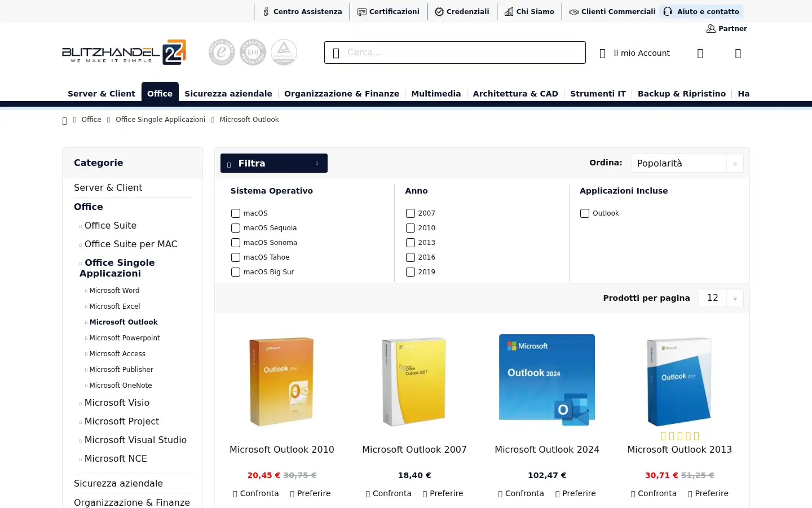Open the Prodotti per pagina dropdown
The image size is (812, 508).
pos(721,298)
